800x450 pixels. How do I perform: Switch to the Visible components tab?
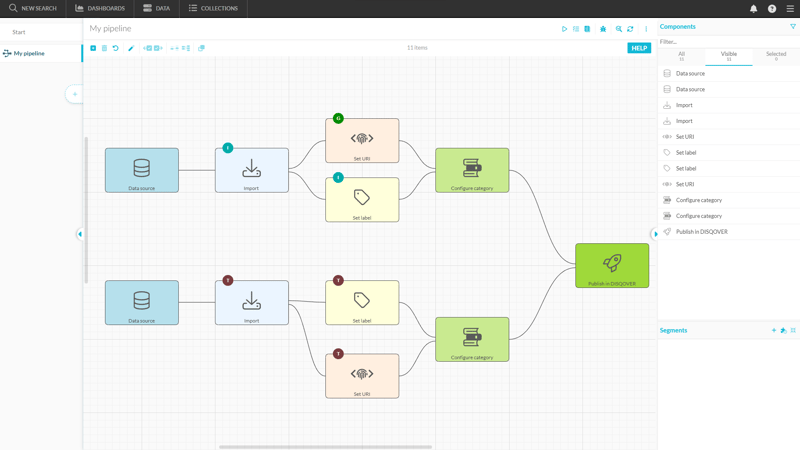click(729, 56)
